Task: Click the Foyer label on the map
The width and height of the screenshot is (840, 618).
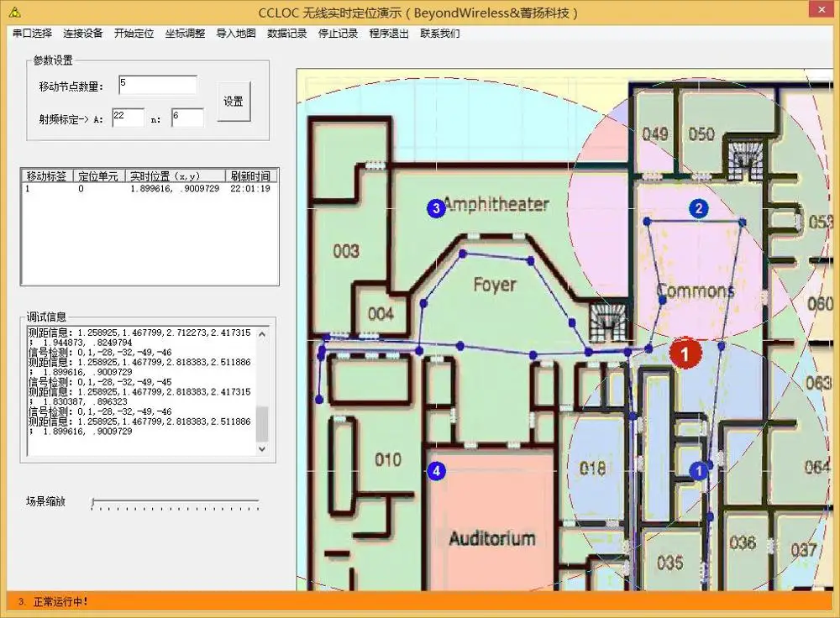Action: click(495, 285)
